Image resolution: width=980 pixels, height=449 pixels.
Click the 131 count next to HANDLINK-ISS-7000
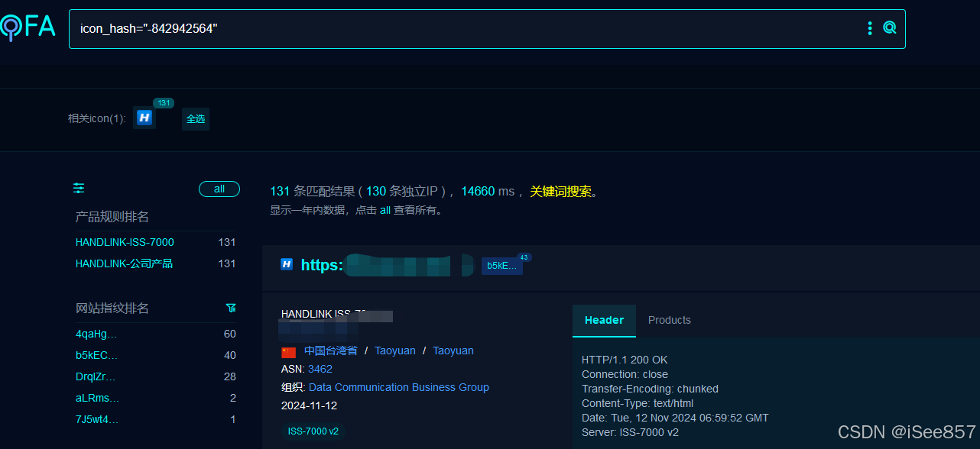pyautogui.click(x=227, y=242)
